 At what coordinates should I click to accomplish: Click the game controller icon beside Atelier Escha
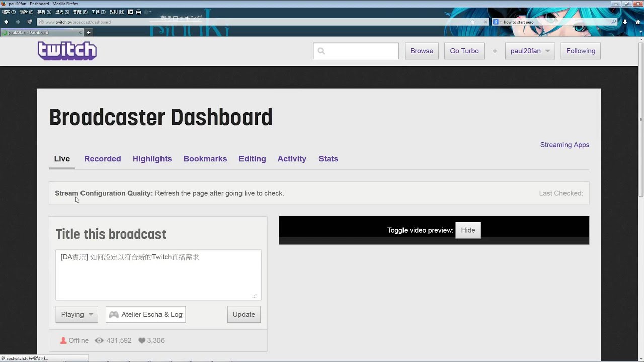(114, 314)
